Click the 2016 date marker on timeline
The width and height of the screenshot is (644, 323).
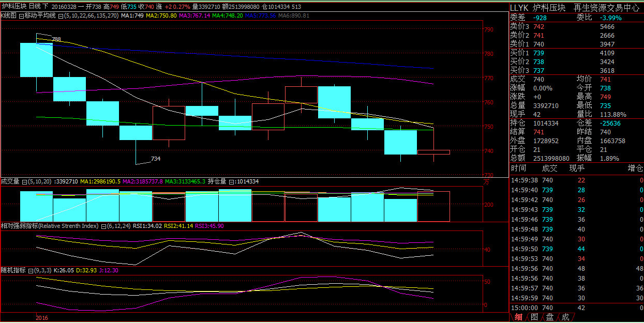pyautogui.click(x=41, y=318)
